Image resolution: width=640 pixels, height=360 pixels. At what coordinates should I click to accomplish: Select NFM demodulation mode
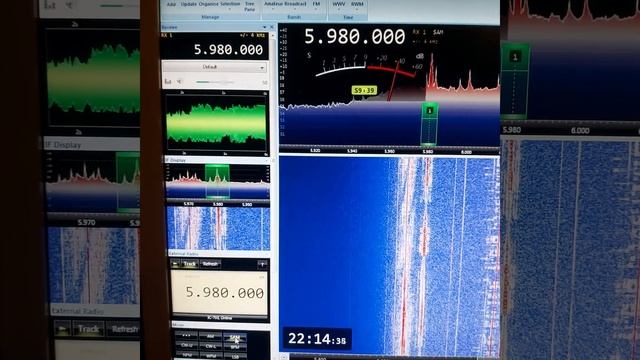pos(186,355)
